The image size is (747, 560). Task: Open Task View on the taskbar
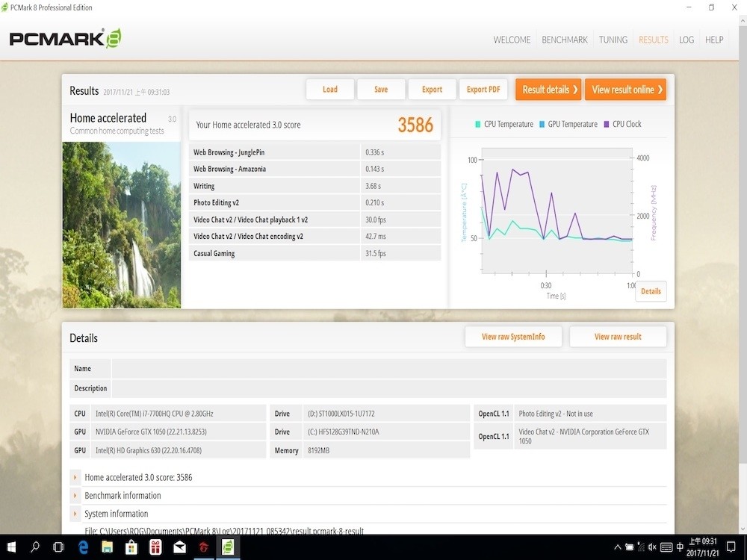pyautogui.click(x=58, y=547)
